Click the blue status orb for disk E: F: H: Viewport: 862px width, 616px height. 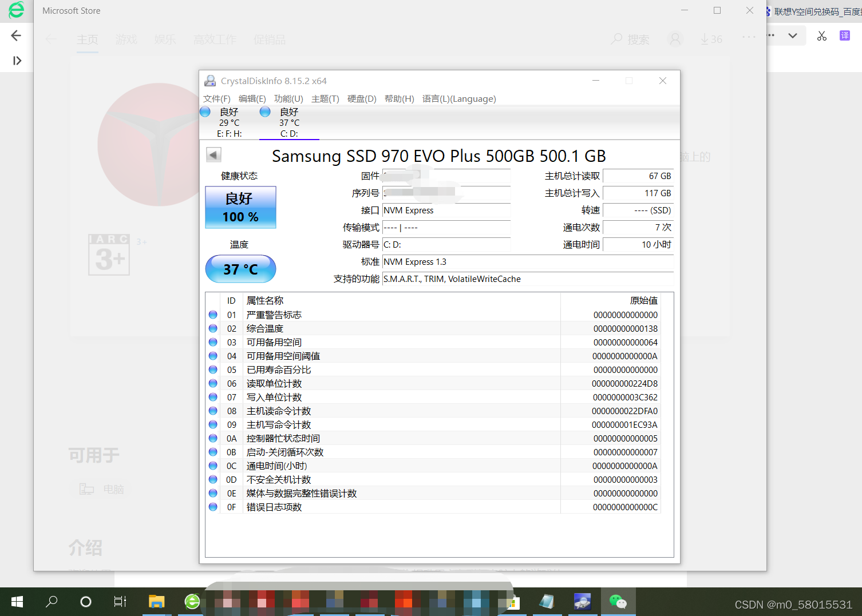[205, 112]
